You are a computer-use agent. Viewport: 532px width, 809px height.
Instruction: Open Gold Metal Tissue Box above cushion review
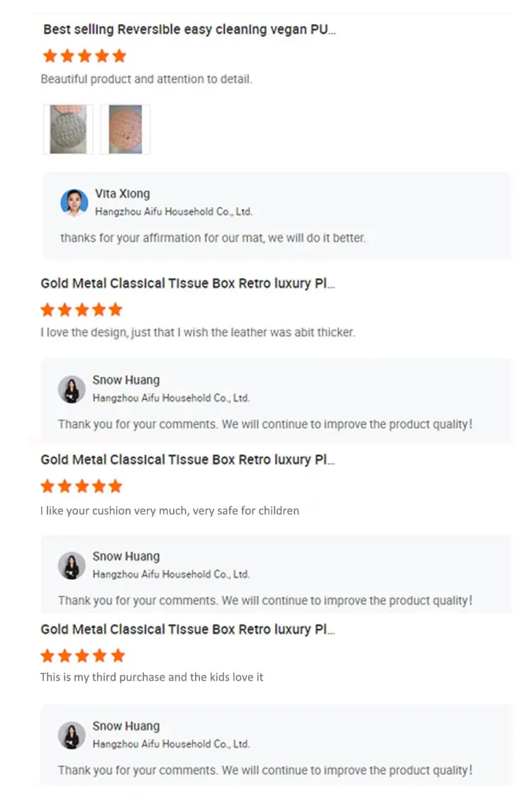point(187,459)
